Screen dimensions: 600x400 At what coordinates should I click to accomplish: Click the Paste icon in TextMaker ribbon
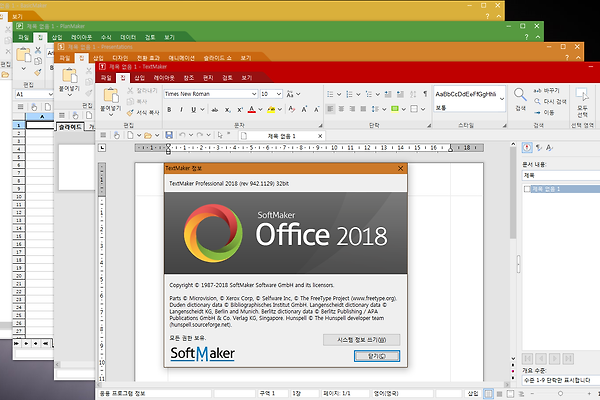[x=112, y=97]
